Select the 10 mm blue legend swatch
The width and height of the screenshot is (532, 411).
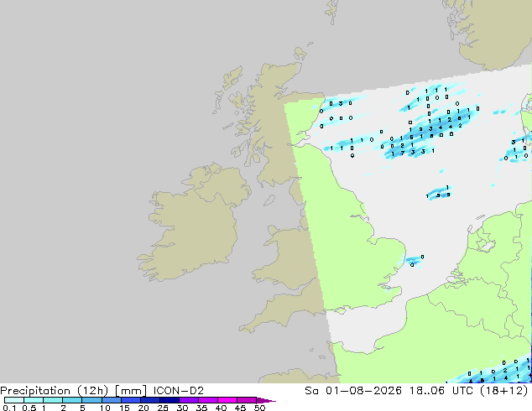112,400
